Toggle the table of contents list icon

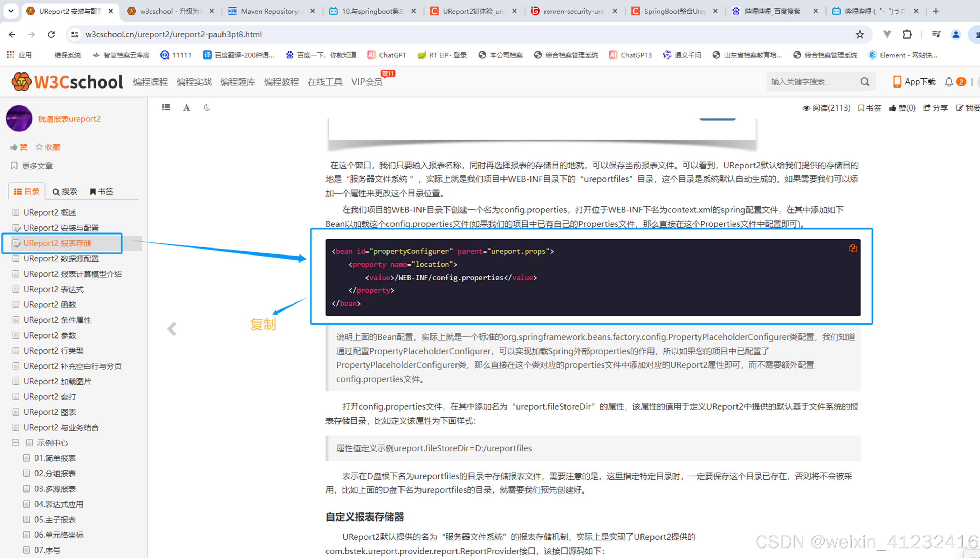click(x=166, y=108)
